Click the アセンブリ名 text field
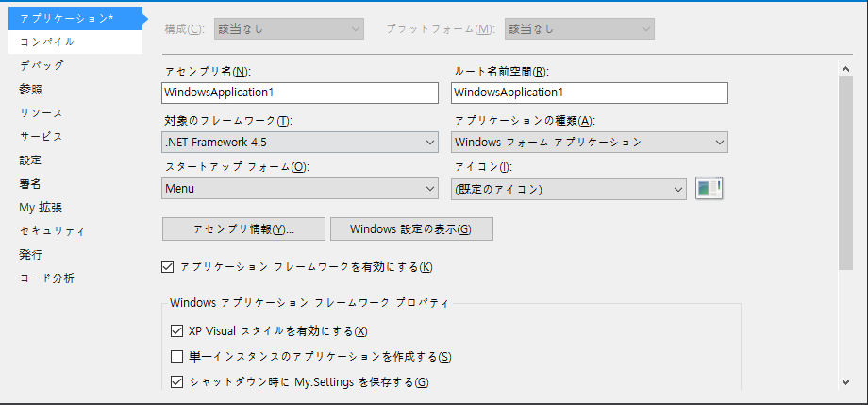Image resolution: width=868 pixels, height=405 pixels. click(x=300, y=93)
